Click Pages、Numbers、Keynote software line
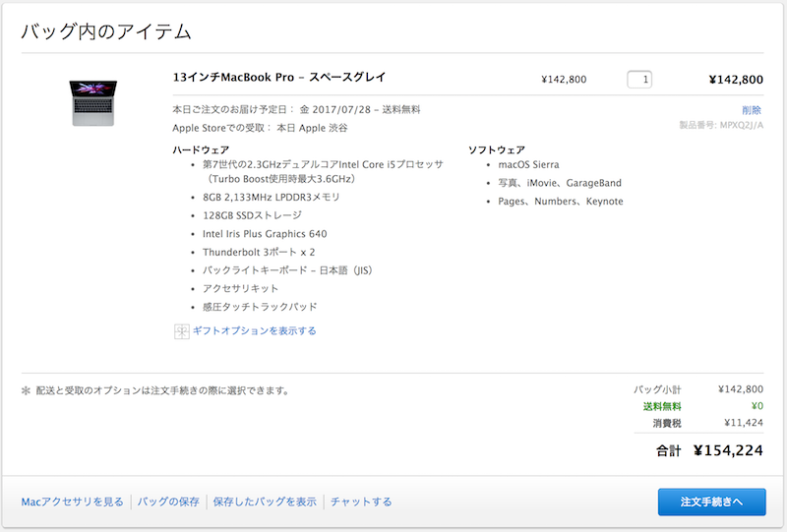The height and width of the screenshot is (532, 787). [561, 202]
